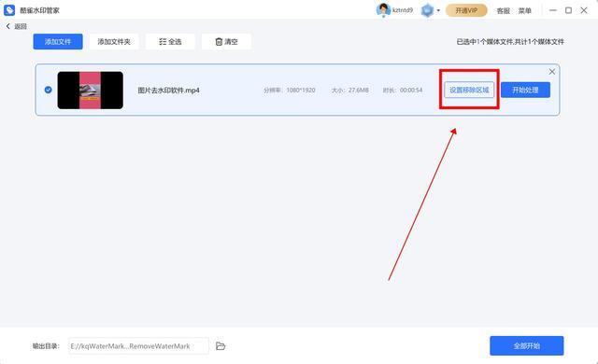Click the 添加文件 button
Image resolution: width=598 pixels, height=364 pixels.
click(x=58, y=41)
